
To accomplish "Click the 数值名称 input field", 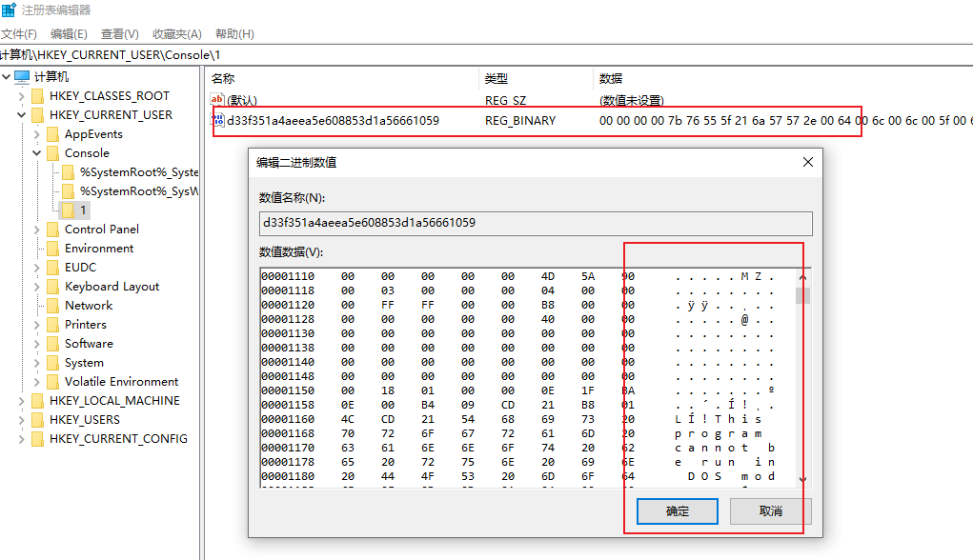I will click(x=535, y=223).
